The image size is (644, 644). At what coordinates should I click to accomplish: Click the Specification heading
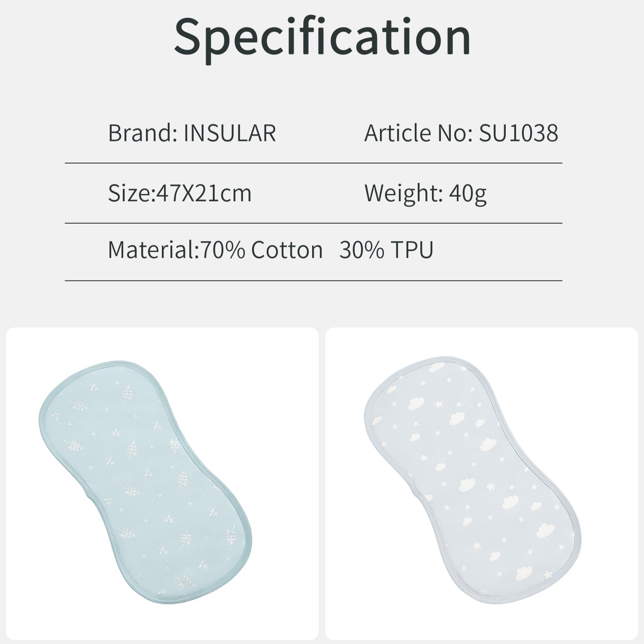(x=322, y=37)
